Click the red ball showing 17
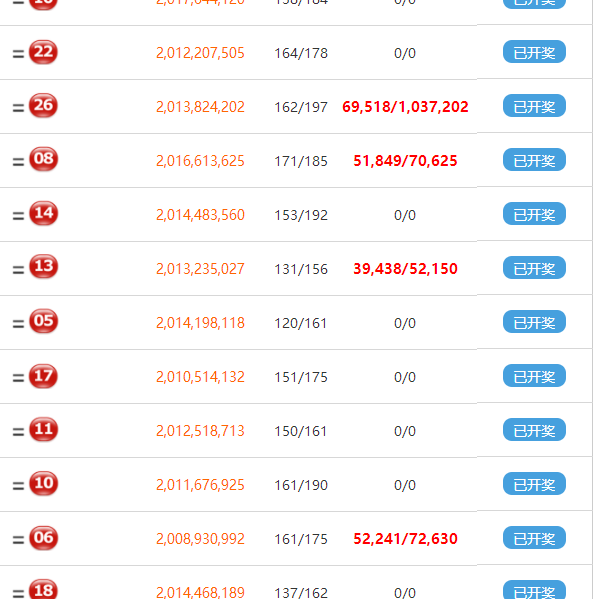 click(43, 376)
